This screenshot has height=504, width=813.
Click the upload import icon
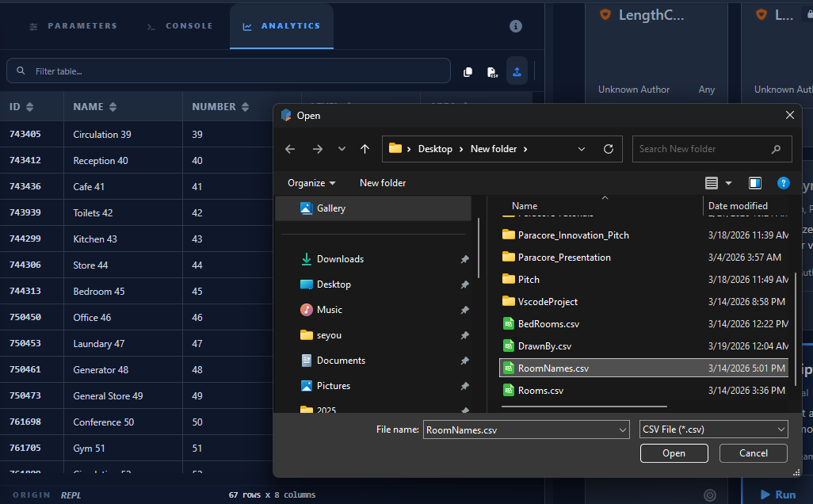pyautogui.click(x=517, y=71)
